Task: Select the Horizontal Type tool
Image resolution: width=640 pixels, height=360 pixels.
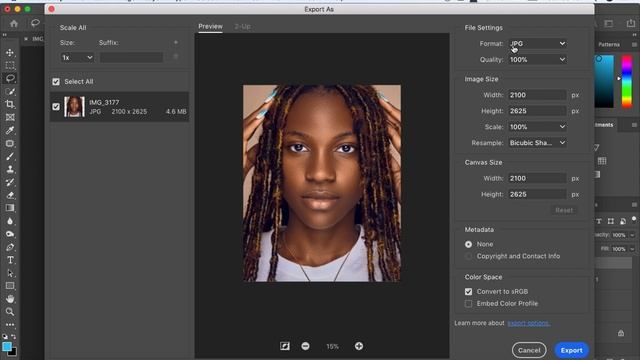Action: tap(10, 260)
